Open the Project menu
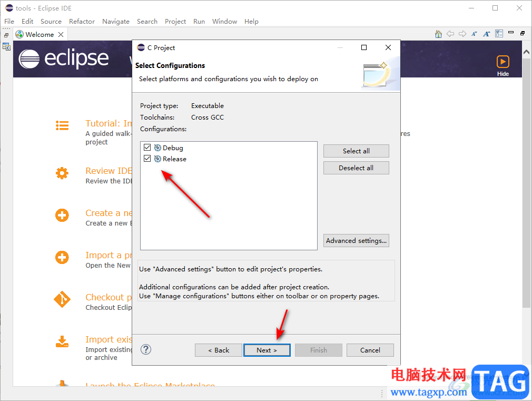Viewport: 532px width, 401px height. pyautogui.click(x=175, y=22)
